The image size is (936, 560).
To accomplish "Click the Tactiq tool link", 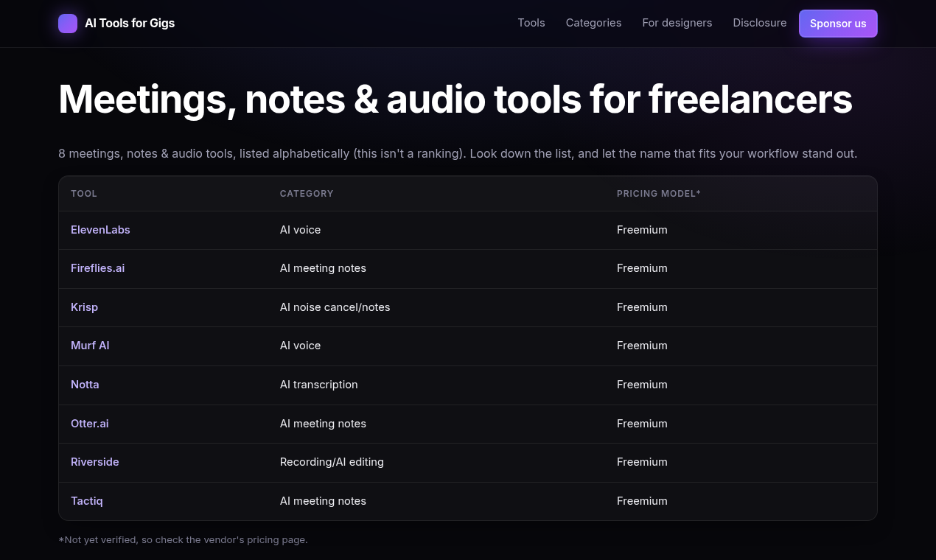I will click(87, 501).
